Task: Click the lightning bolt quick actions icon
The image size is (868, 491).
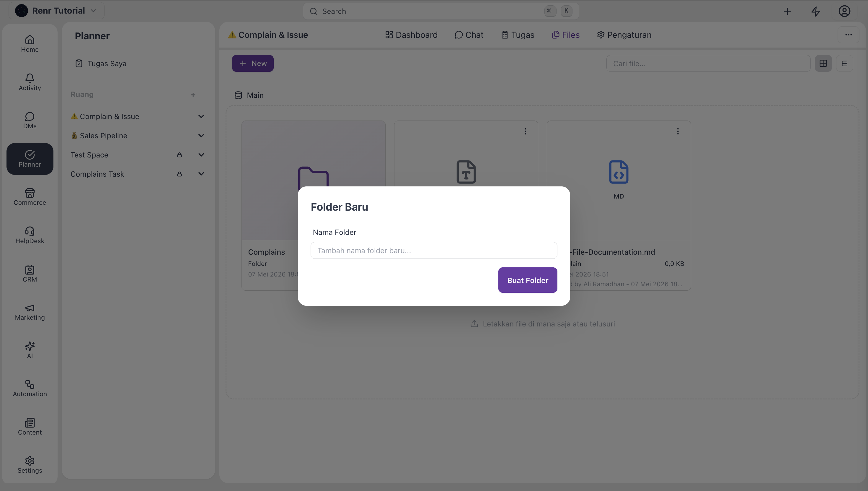Action: coord(815,12)
